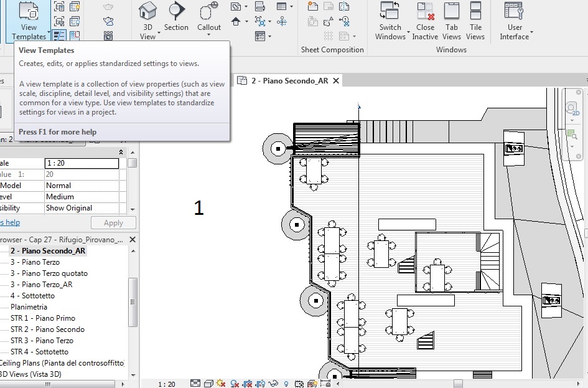
Task: Collapse the properties group with double chevron
Action: tap(121, 152)
